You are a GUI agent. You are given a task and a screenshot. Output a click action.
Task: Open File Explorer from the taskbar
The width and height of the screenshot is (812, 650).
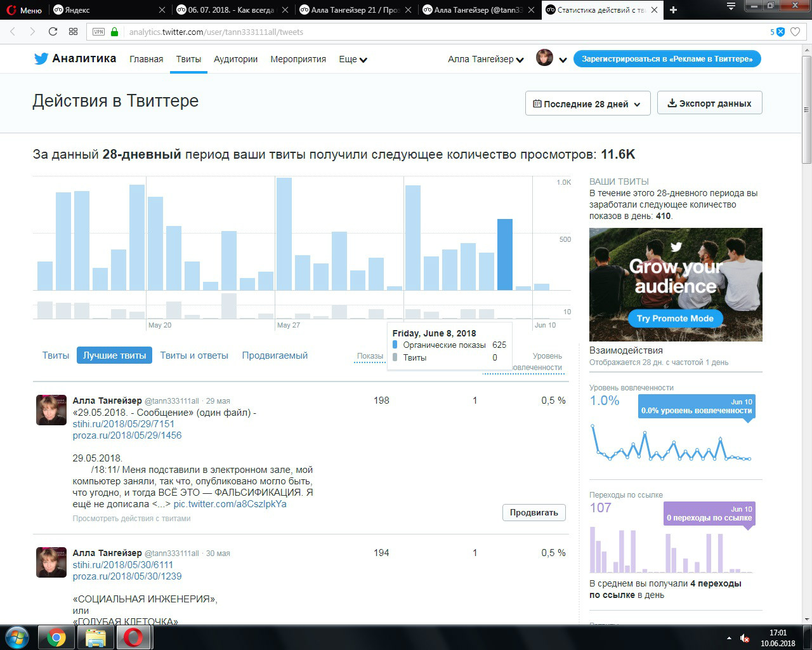pos(95,637)
